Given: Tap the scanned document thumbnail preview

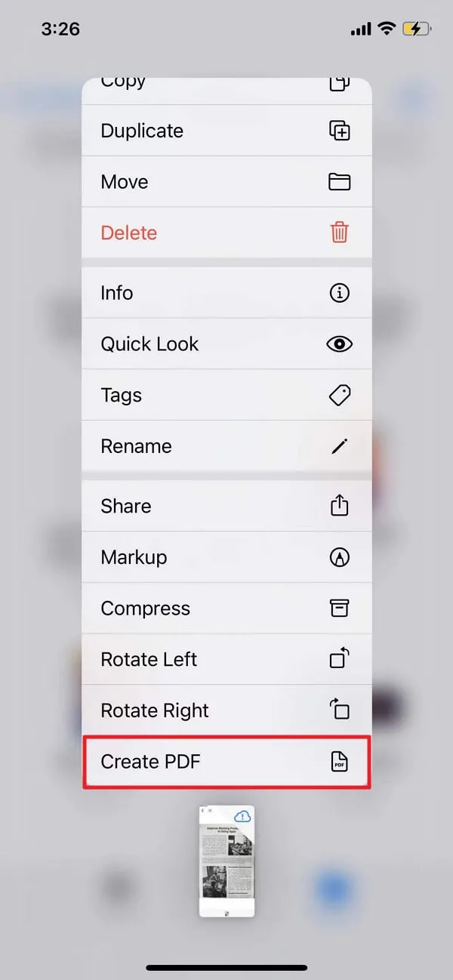Looking at the screenshot, I should pyautogui.click(x=226, y=864).
